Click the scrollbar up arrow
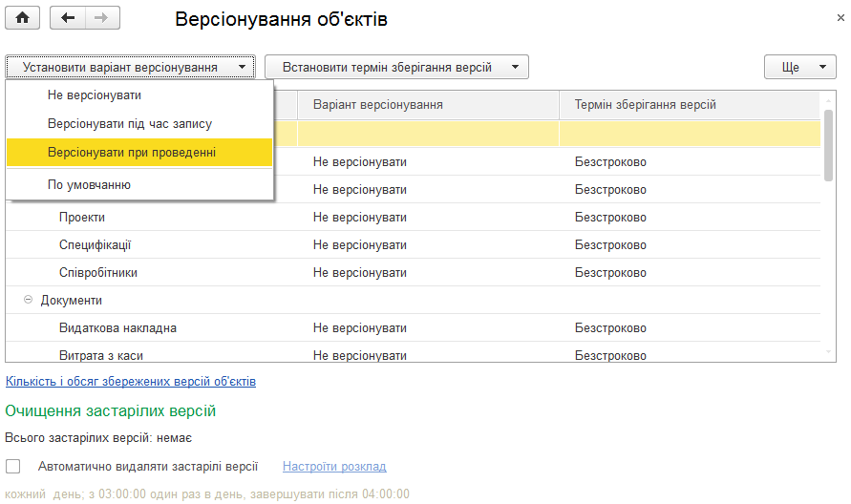This screenshot has width=851, height=504. pos(828,100)
